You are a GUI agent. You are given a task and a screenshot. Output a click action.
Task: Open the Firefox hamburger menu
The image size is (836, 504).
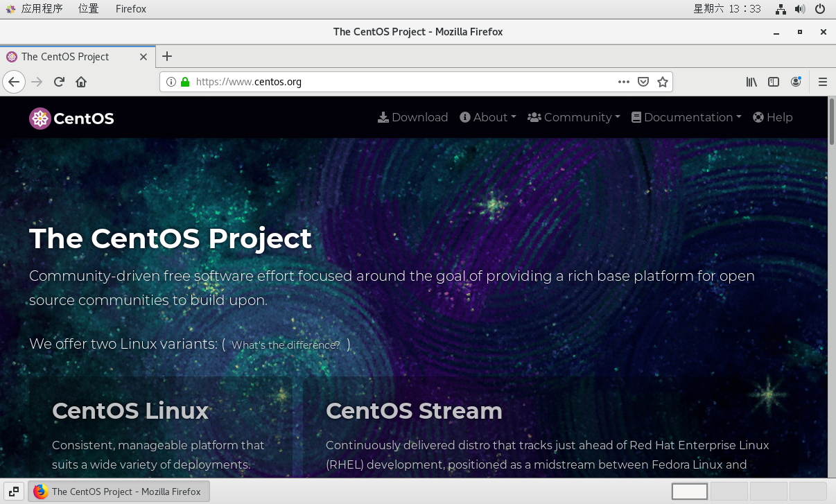(x=823, y=82)
